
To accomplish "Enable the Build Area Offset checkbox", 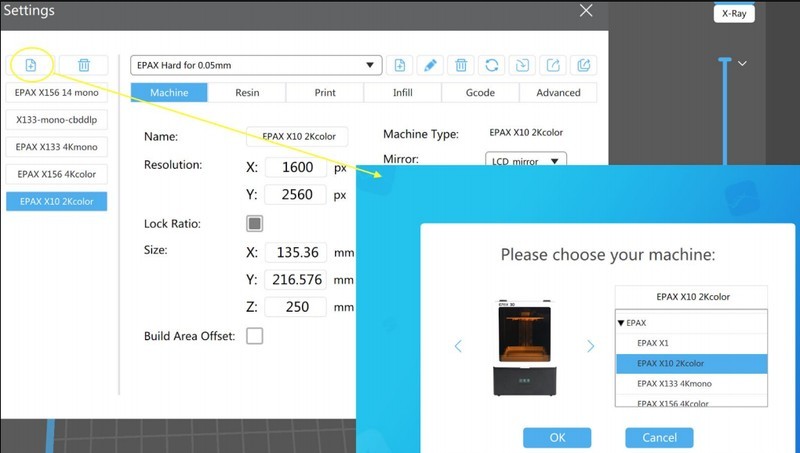I will click(255, 336).
